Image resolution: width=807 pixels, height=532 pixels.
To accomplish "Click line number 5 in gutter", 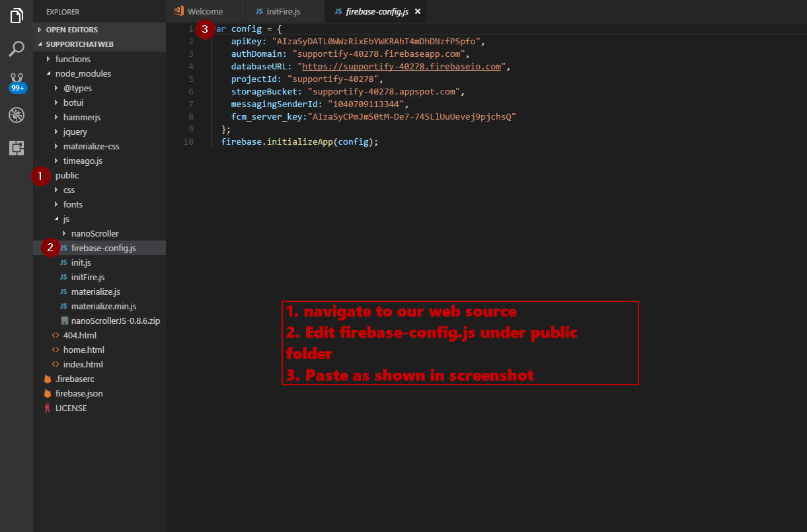I will tap(191, 79).
